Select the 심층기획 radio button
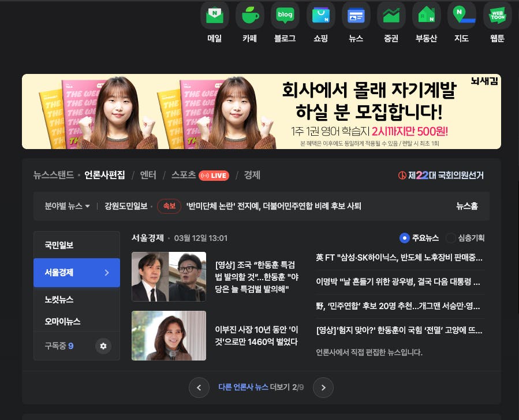 point(450,238)
